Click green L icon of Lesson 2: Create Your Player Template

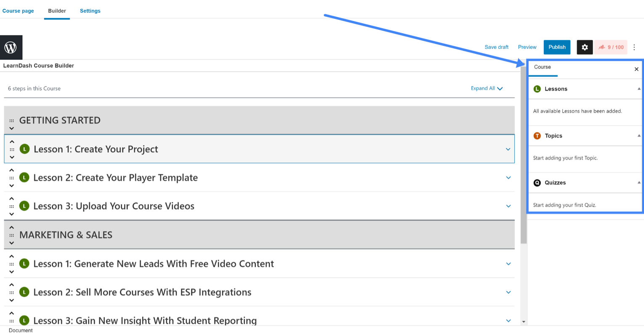pyautogui.click(x=24, y=177)
